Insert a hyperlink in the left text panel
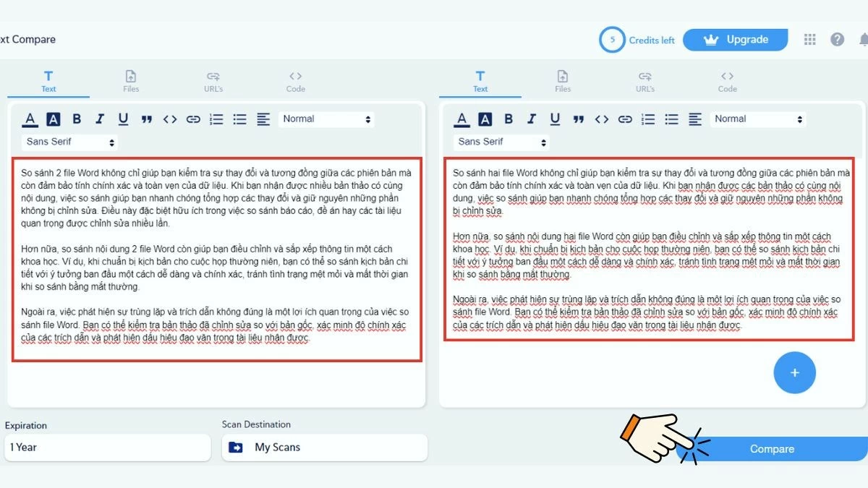The height and width of the screenshot is (488, 868). (x=193, y=119)
